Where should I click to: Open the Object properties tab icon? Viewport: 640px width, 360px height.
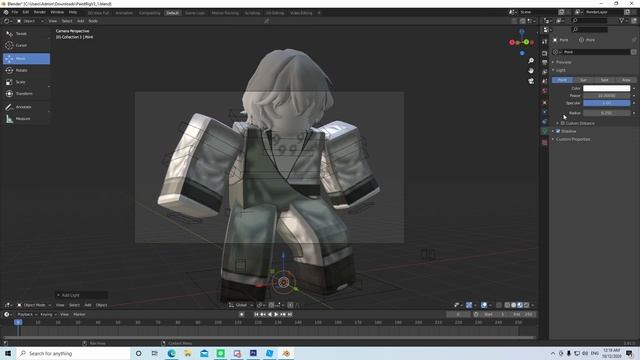pyautogui.click(x=544, y=102)
